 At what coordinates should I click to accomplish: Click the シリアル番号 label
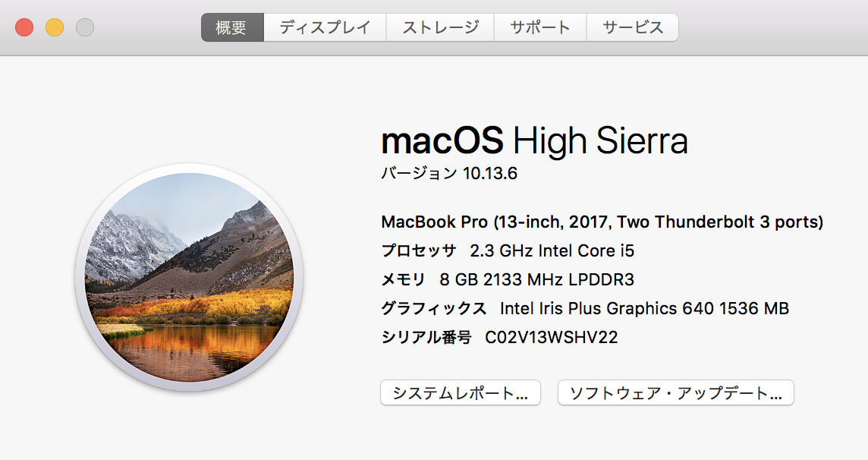(x=426, y=337)
